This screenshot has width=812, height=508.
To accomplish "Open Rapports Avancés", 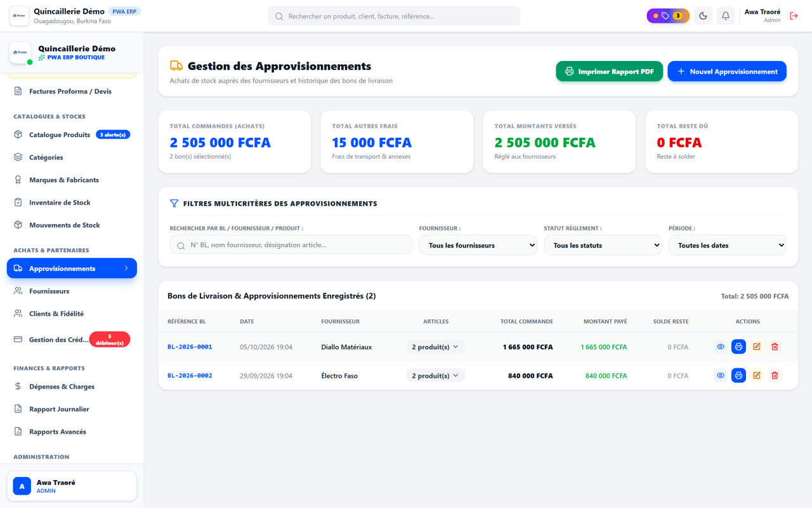I will pos(72,432).
